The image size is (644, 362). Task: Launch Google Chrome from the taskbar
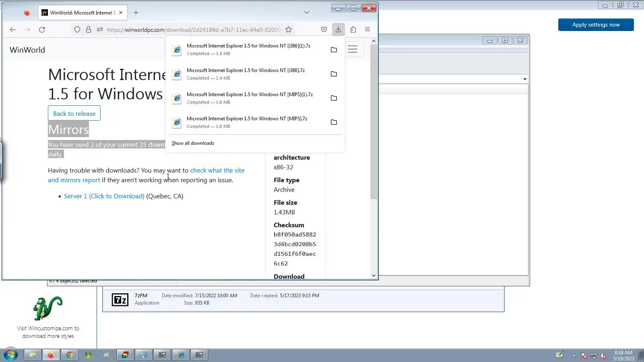pyautogui.click(x=69, y=355)
